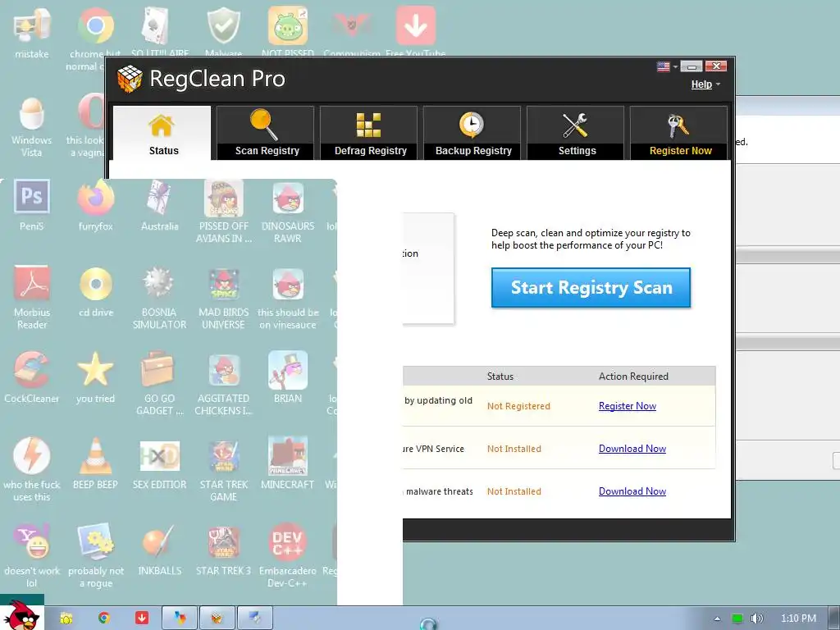
Task: Open the lightning bolt orange desktop icon
Action: click(32, 470)
